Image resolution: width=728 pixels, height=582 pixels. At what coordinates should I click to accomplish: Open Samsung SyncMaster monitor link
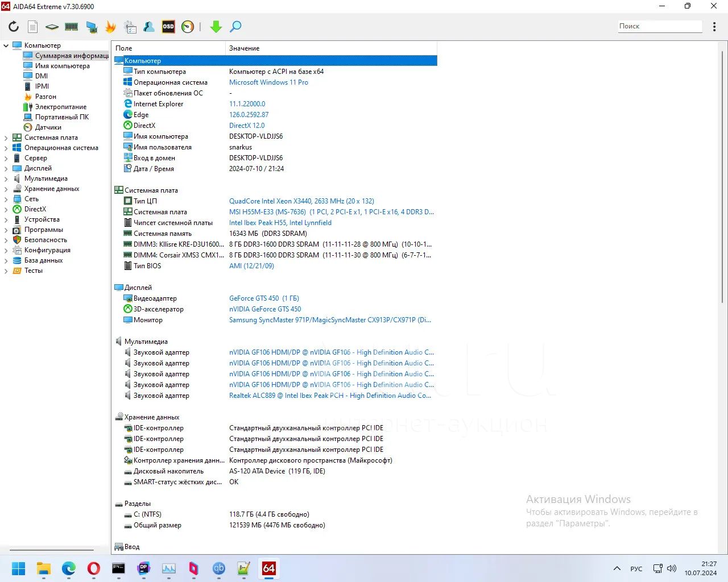click(330, 320)
